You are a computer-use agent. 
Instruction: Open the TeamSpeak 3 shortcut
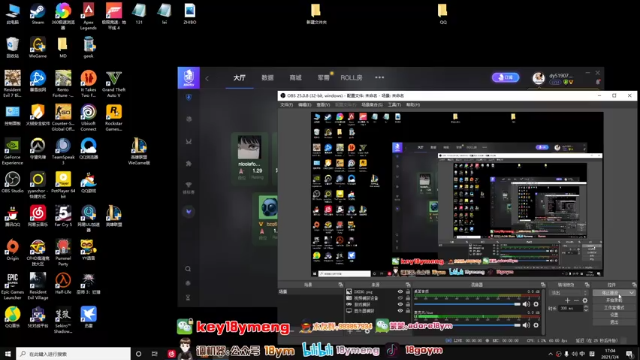tap(63, 151)
